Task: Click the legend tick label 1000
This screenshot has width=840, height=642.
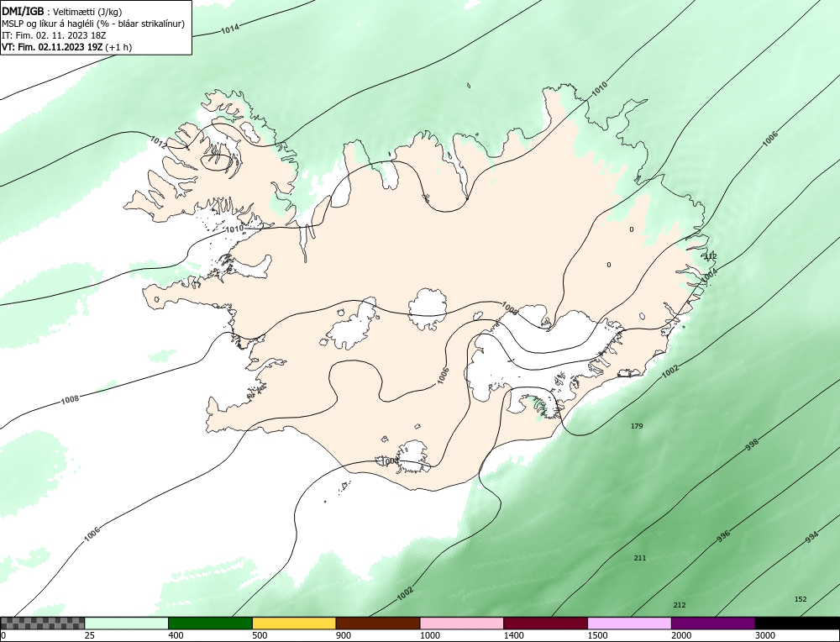Action: pos(430,635)
